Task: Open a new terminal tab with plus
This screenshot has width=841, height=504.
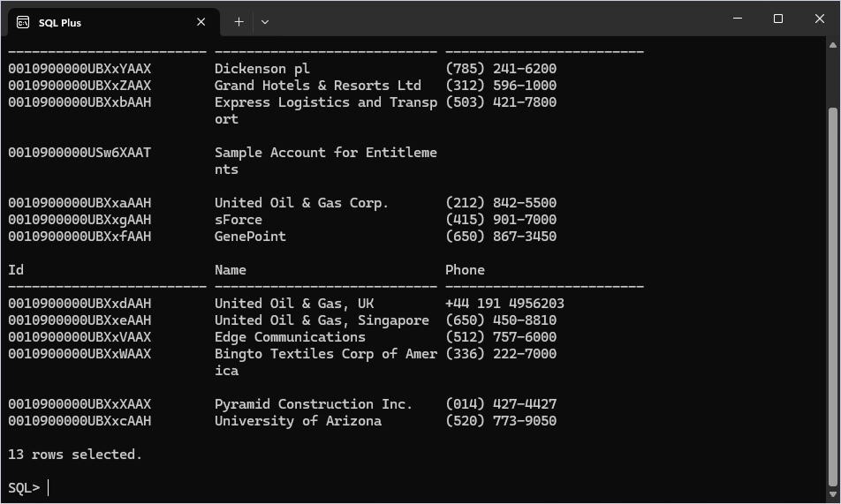Action: point(239,22)
